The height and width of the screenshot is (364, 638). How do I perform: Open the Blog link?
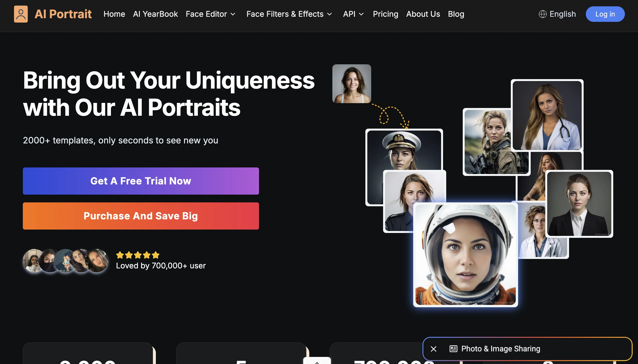[x=456, y=14]
